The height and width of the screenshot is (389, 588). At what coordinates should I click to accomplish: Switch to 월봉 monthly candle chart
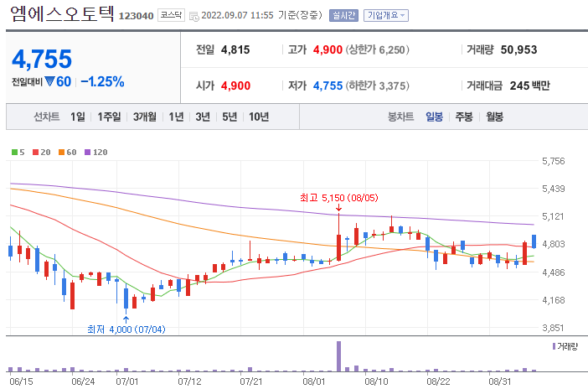pos(495,117)
